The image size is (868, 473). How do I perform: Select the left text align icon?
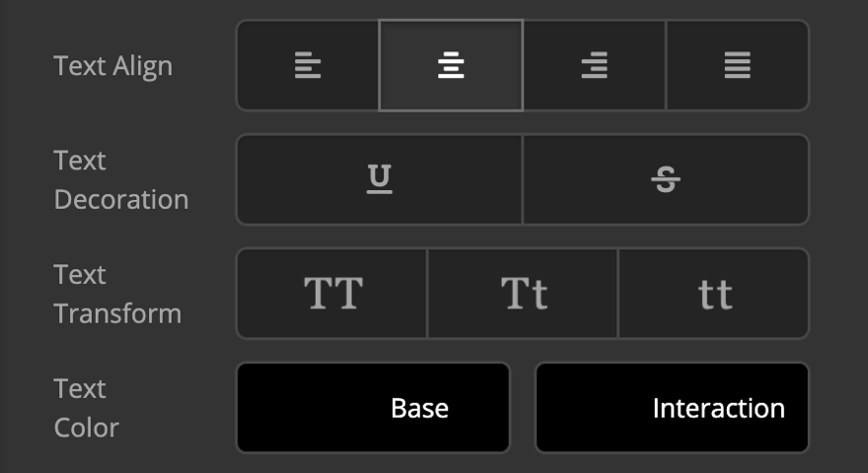tap(308, 65)
